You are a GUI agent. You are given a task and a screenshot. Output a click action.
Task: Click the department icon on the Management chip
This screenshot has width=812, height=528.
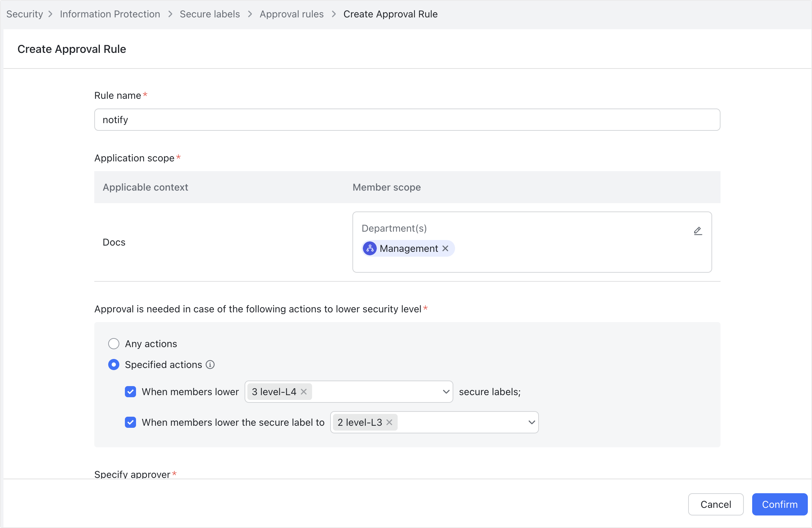pos(369,248)
